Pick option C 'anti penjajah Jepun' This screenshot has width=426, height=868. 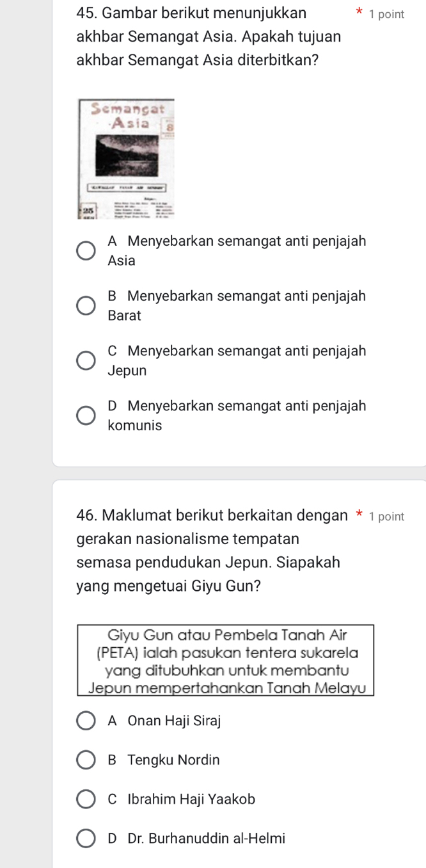[x=87, y=360]
